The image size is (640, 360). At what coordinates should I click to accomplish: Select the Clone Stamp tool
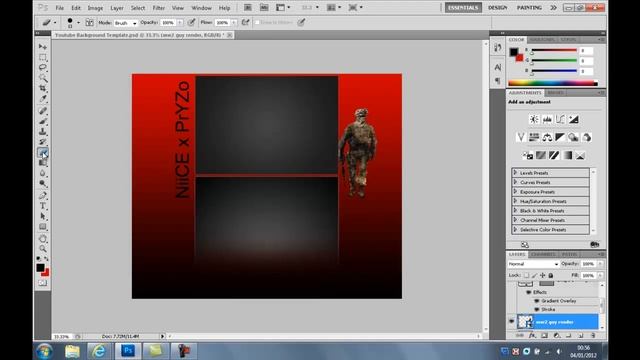click(42, 131)
